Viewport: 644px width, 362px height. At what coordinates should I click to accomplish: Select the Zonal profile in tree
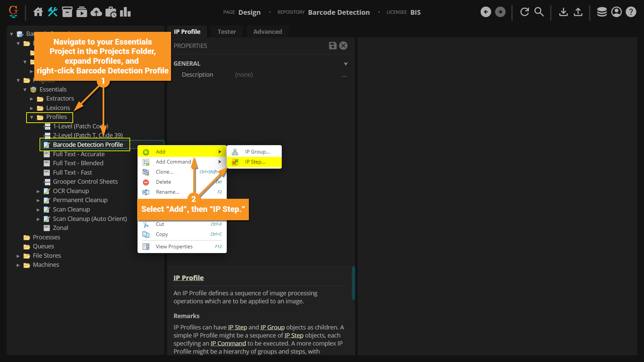click(x=60, y=228)
